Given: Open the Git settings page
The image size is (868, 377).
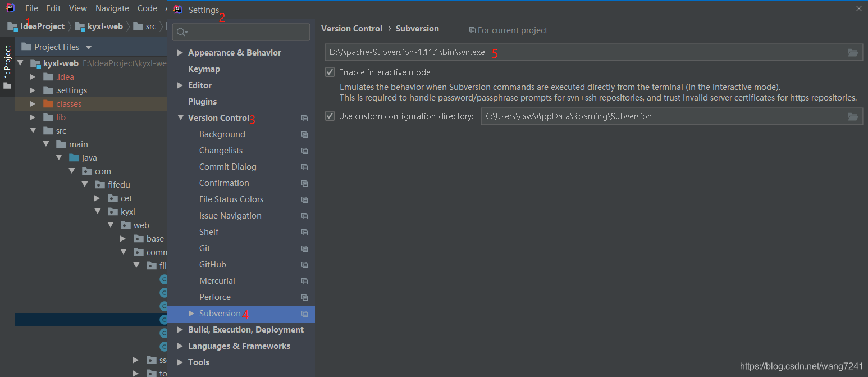Looking at the screenshot, I should tap(204, 248).
